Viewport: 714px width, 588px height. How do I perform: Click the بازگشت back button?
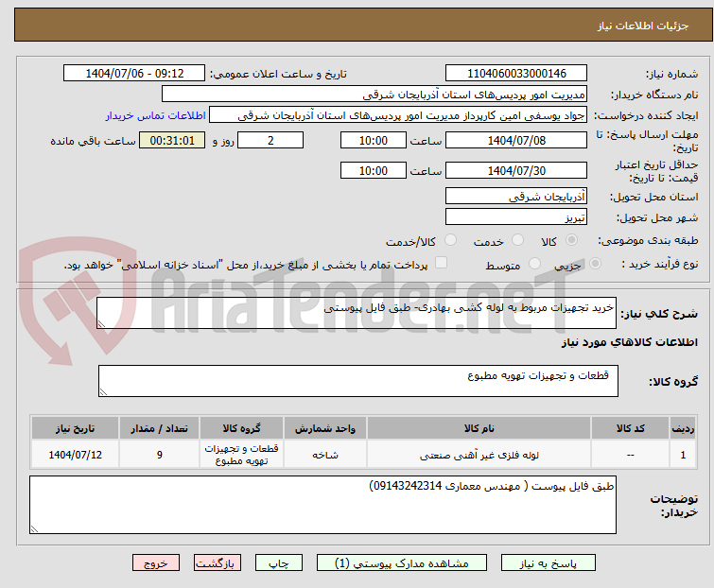(x=218, y=563)
